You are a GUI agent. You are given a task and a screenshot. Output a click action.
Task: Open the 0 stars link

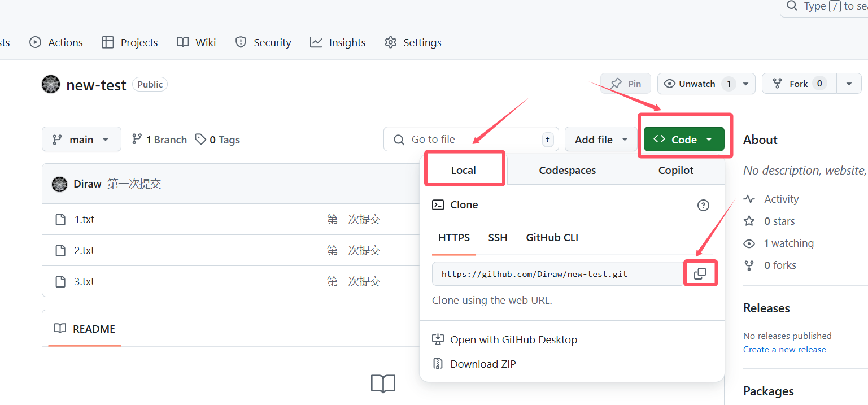779,221
